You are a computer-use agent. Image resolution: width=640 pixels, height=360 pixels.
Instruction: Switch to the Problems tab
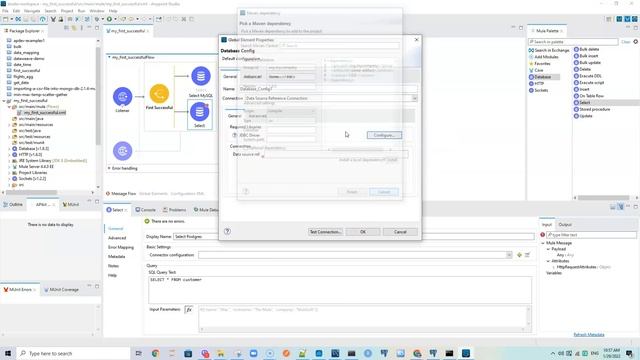174,210
